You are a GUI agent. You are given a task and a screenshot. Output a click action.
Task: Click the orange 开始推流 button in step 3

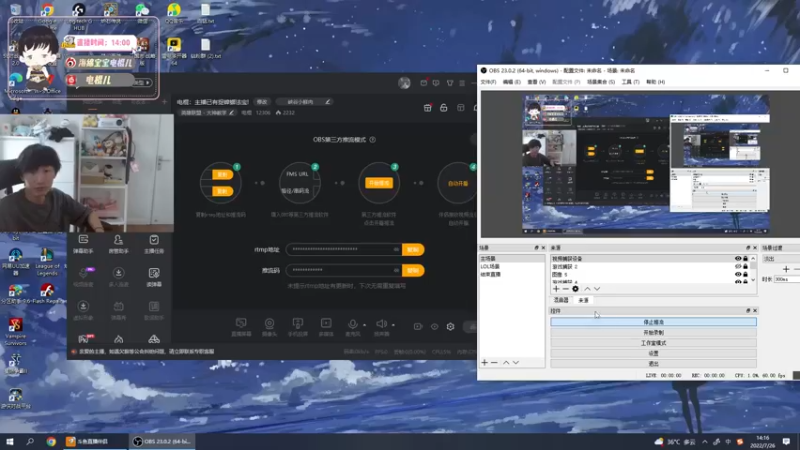379,183
